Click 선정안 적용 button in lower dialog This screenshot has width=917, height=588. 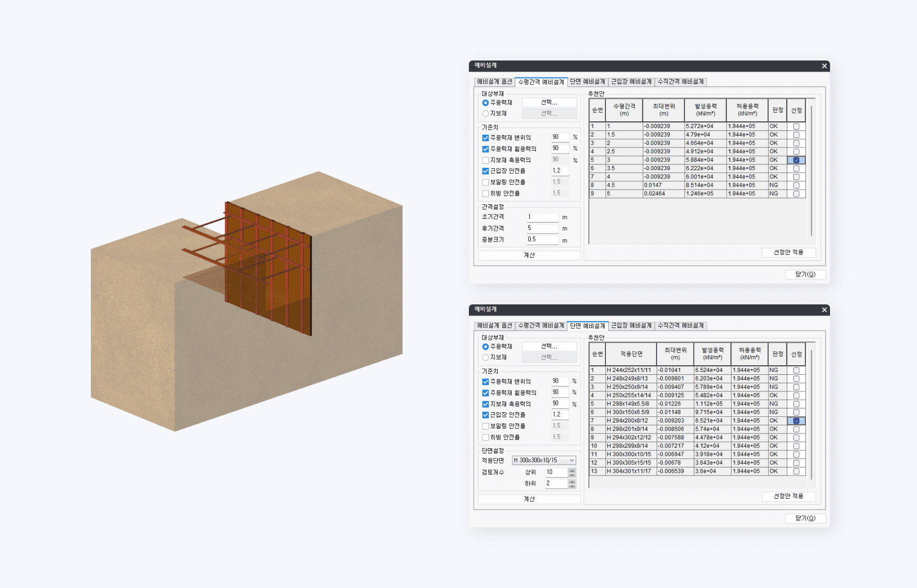(x=788, y=496)
